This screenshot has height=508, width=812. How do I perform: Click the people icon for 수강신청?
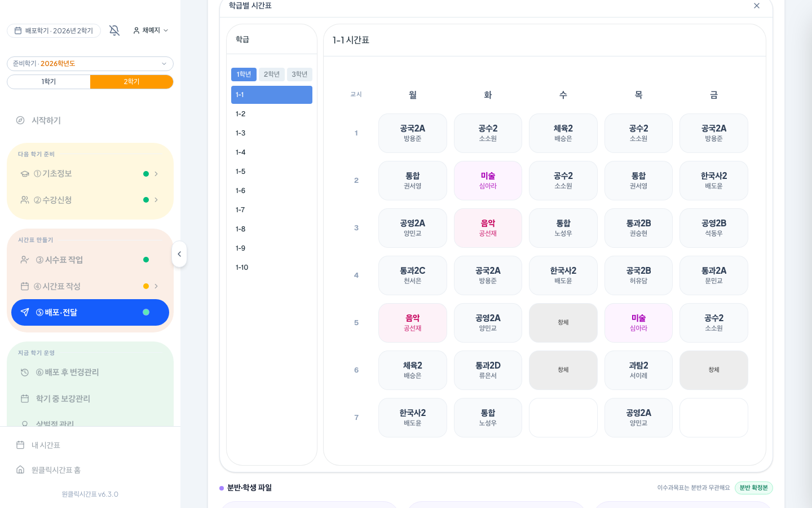pos(25,200)
